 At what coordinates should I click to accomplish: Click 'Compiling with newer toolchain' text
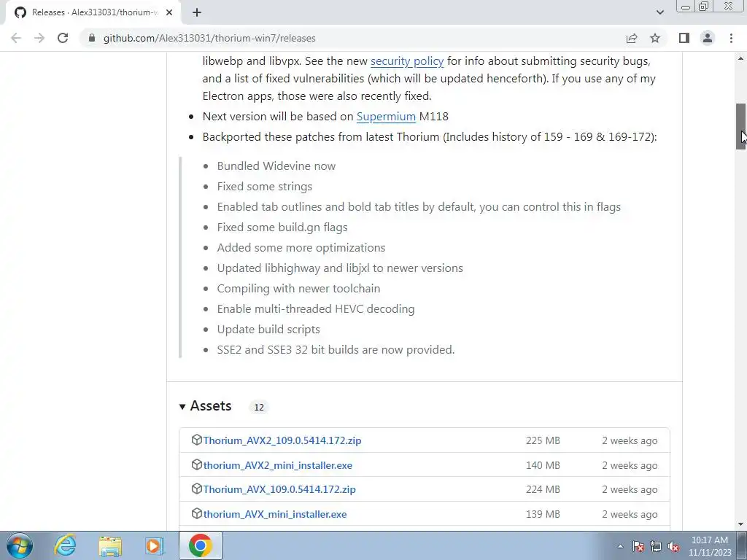coord(298,289)
